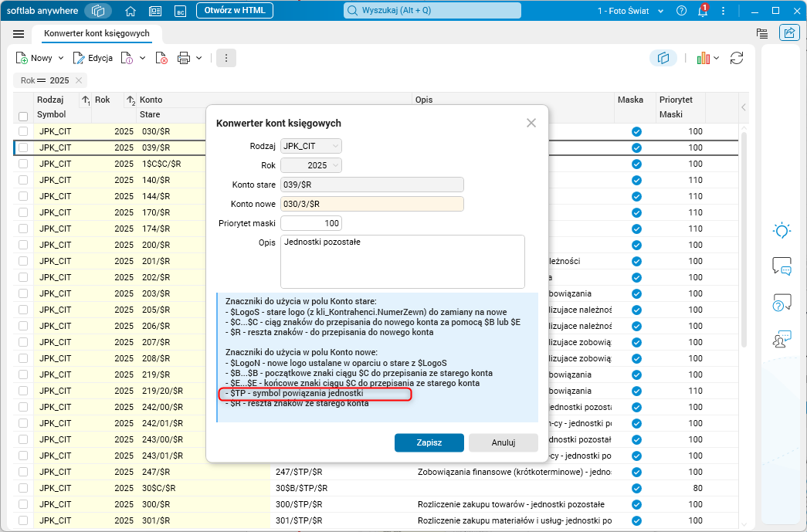Toggle the select-all header checkbox
The image size is (807, 532).
(23, 117)
